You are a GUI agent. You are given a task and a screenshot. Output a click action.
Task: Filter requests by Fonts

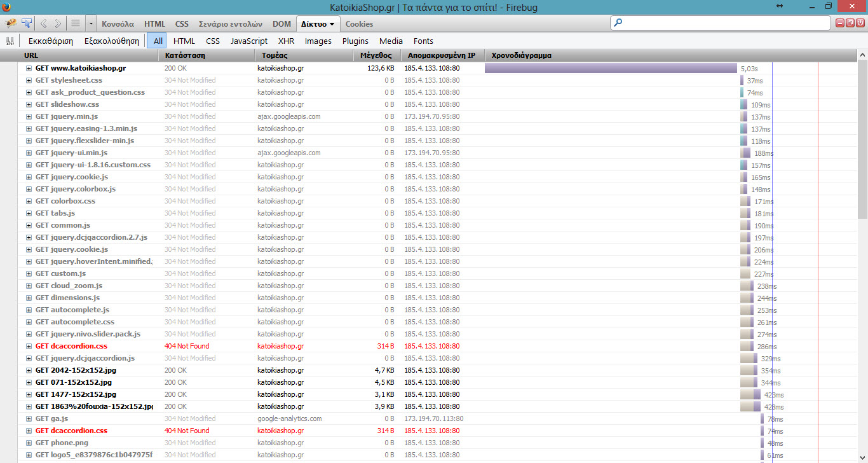[x=423, y=41]
